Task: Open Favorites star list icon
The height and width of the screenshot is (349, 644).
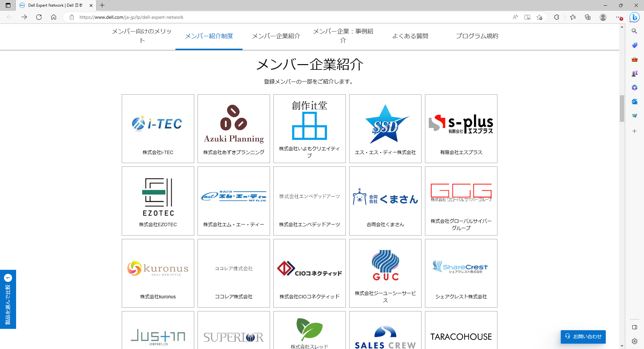Action: [573, 17]
